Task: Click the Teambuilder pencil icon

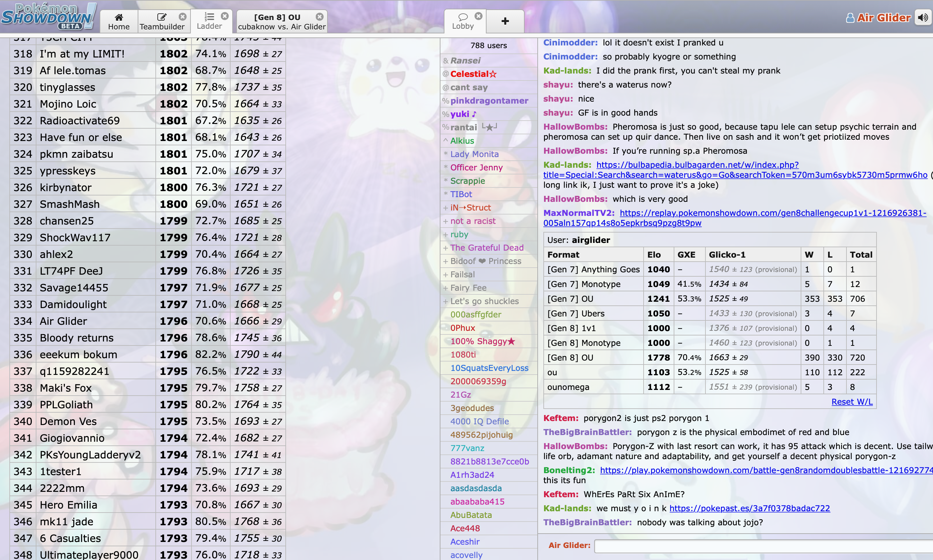Action: [162, 17]
